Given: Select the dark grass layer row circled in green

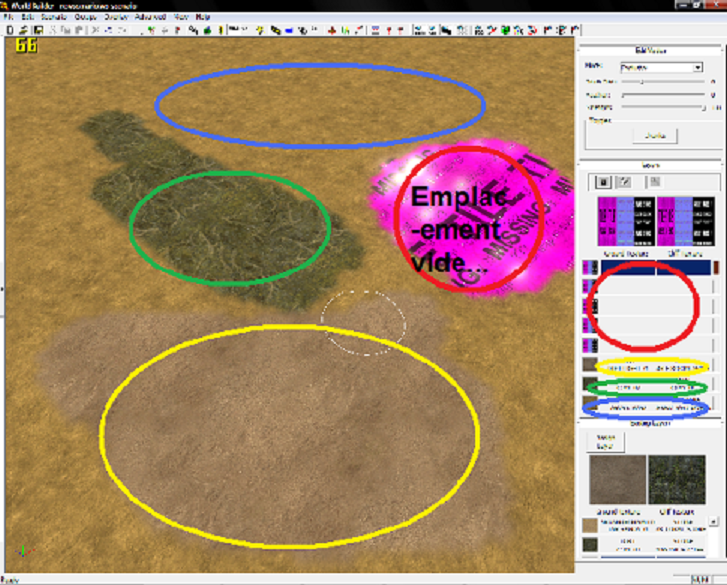Looking at the screenshot, I should pos(647,386).
